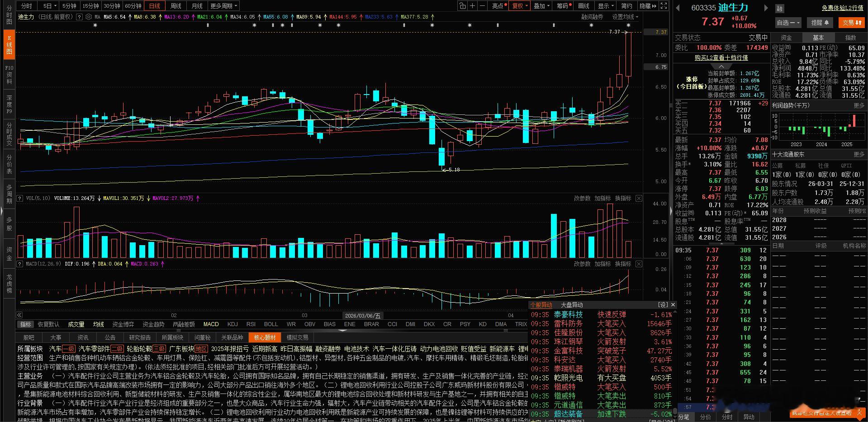
Task: Toggle 均线 indicator
Action: pyautogui.click(x=98, y=324)
